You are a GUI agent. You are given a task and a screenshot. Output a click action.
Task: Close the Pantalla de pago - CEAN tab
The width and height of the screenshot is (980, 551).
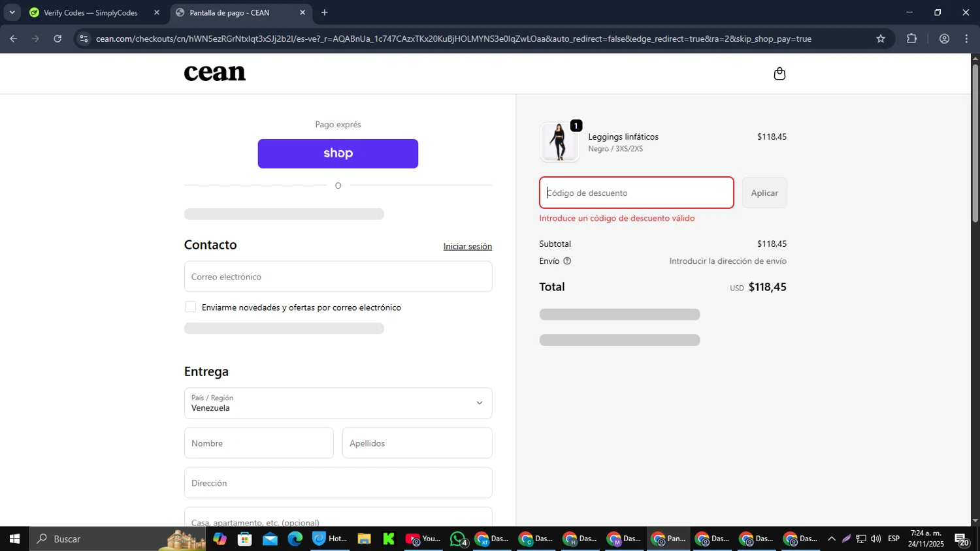point(302,12)
